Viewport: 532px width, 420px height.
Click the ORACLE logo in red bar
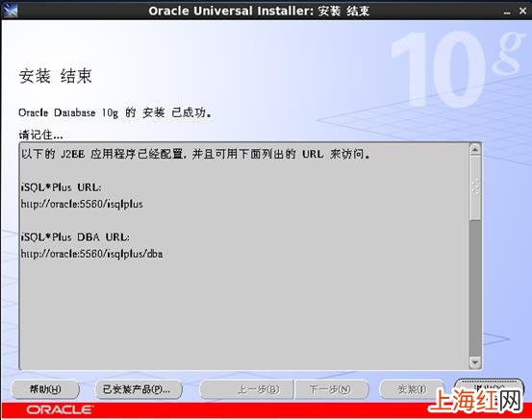[x=59, y=409]
